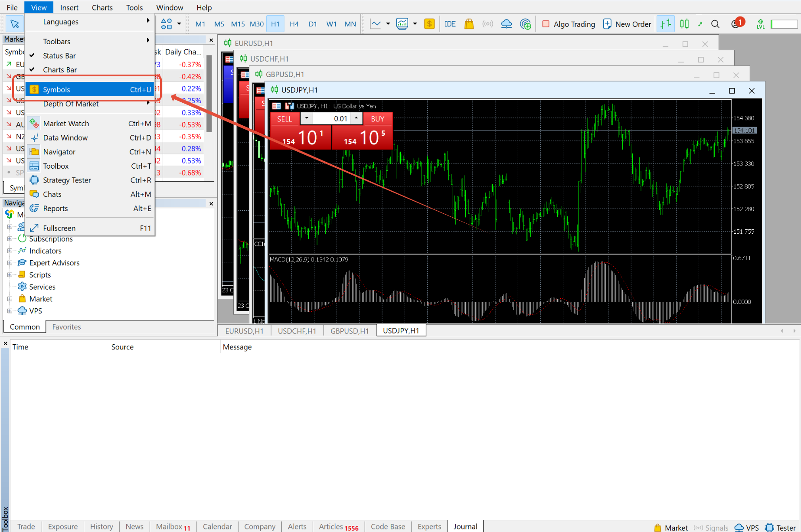Open Chats from the View menu
Image resolution: width=801 pixels, height=532 pixels.
tap(90, 194)
